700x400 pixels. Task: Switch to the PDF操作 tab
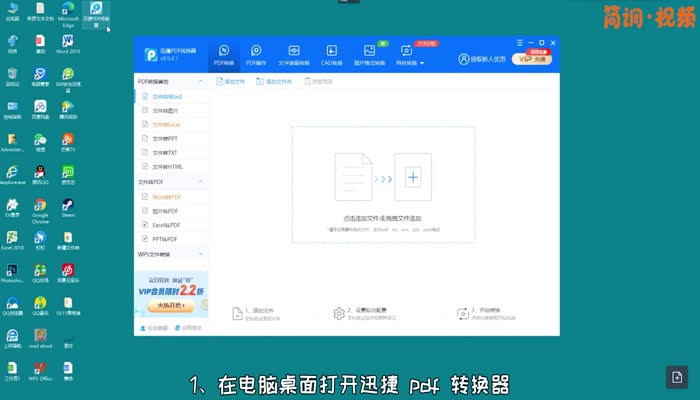(256, 55)
